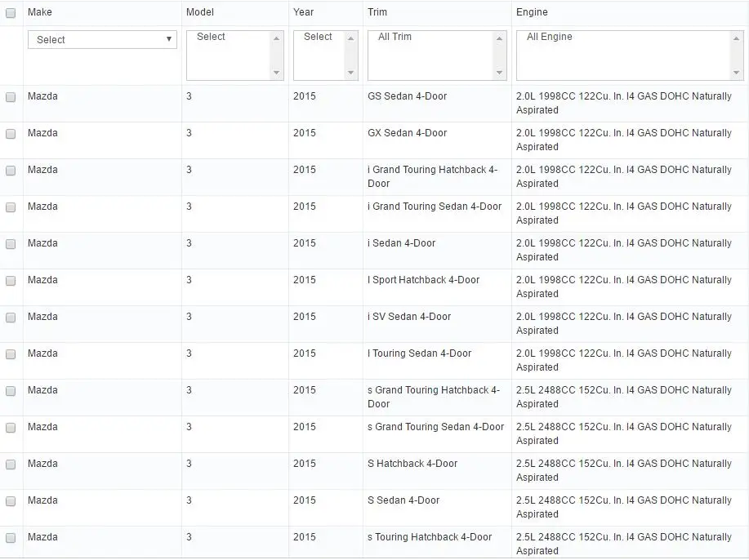Choose Select option in Year listbox
Screen dimensions: 749x560
[x=319, y=37]
